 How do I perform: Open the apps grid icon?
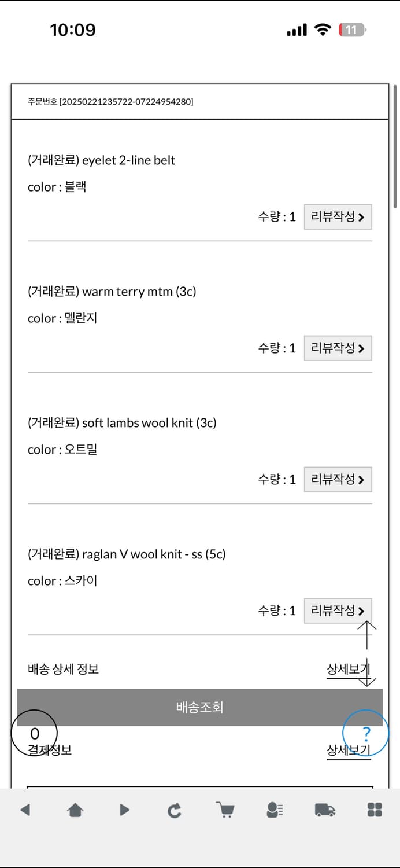375,810
